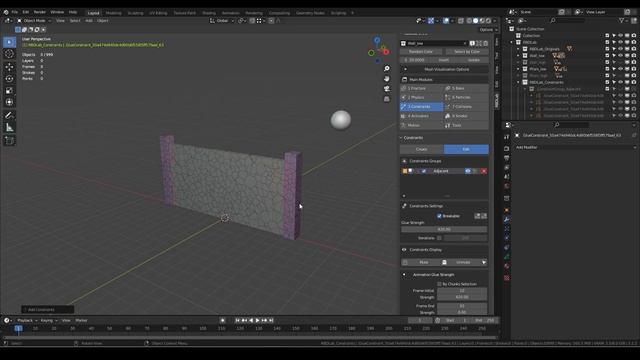640x360 pixels.
Task: Click the viewport zoom magnifier icon
Action: click(x=387, y=69)
